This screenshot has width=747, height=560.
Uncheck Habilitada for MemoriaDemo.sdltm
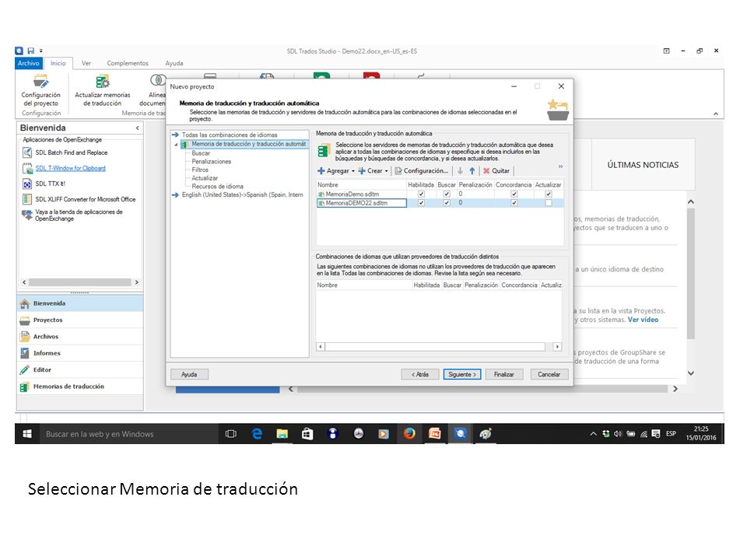click(421, 194)
